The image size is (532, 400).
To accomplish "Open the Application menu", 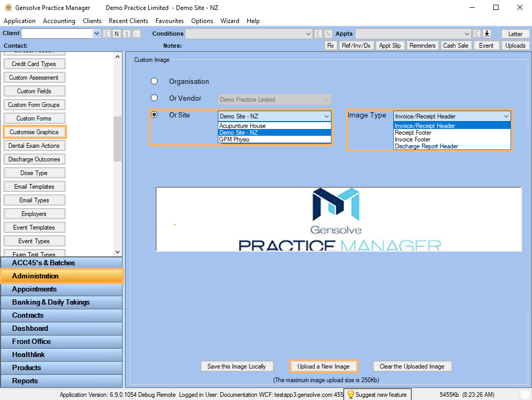I will click(x=20, y=21).
